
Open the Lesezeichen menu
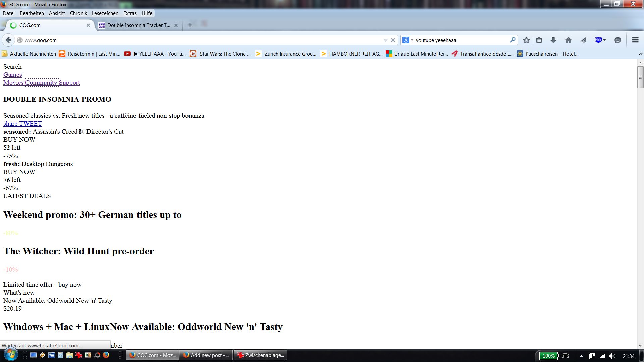click(x=105, y=13)
